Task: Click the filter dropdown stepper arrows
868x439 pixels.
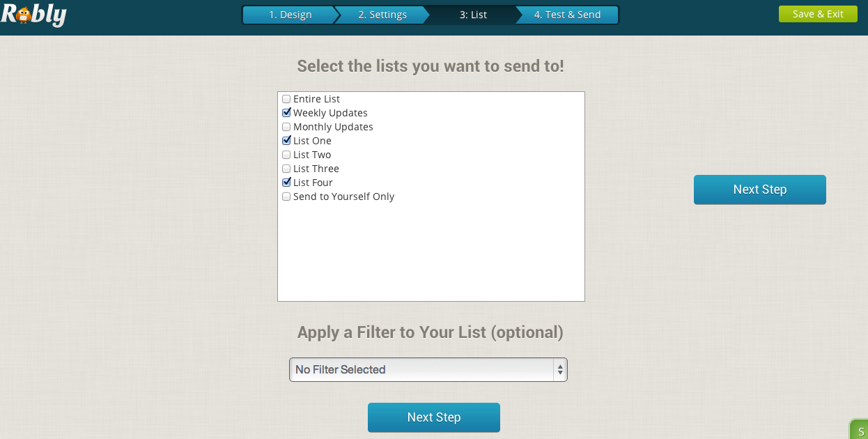Action: (x=559, y=369)
